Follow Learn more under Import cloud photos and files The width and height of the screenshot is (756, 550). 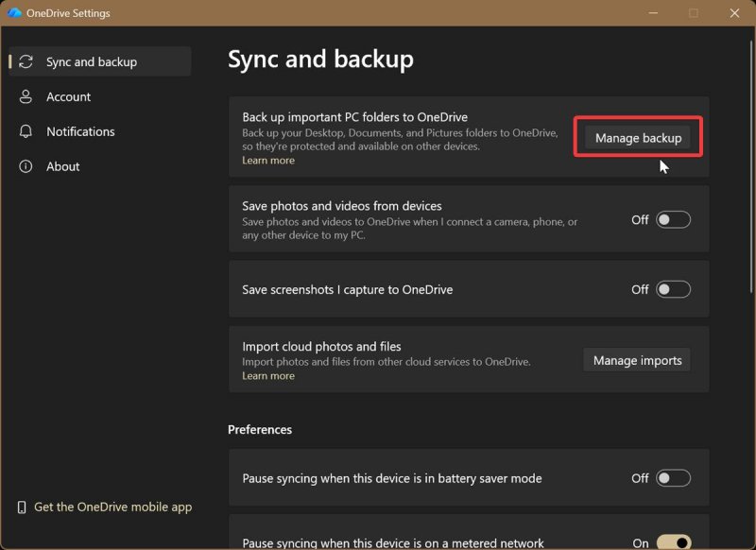pos(268,376)
